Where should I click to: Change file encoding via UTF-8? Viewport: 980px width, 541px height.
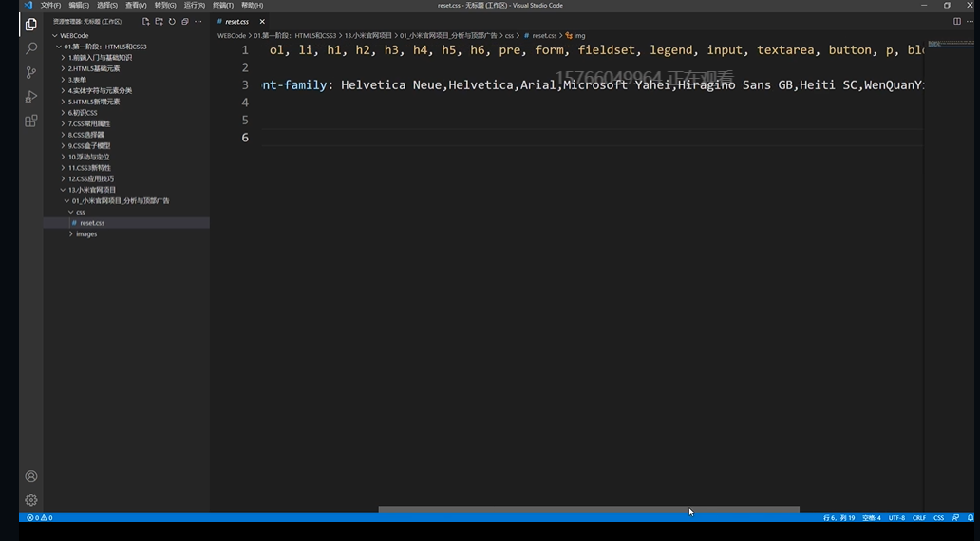(896, 518)
